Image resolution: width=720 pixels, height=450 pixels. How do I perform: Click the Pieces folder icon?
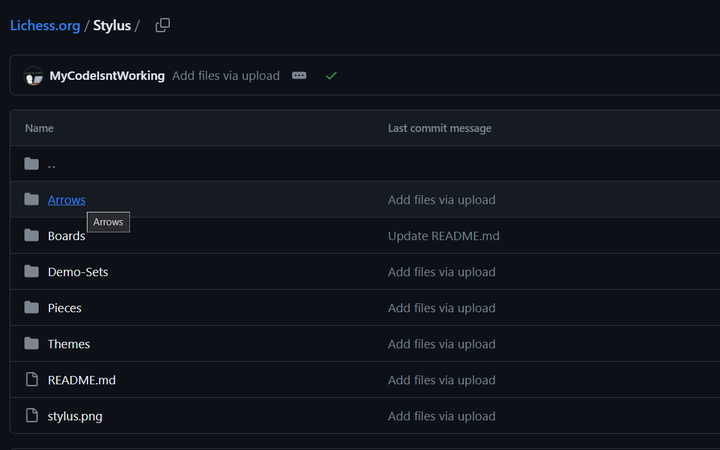coord(31,308)
